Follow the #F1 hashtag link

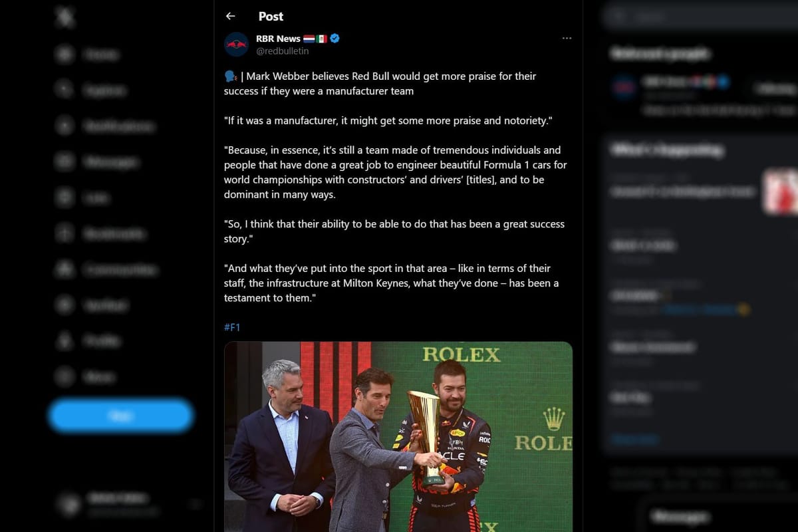coord(232,327)
